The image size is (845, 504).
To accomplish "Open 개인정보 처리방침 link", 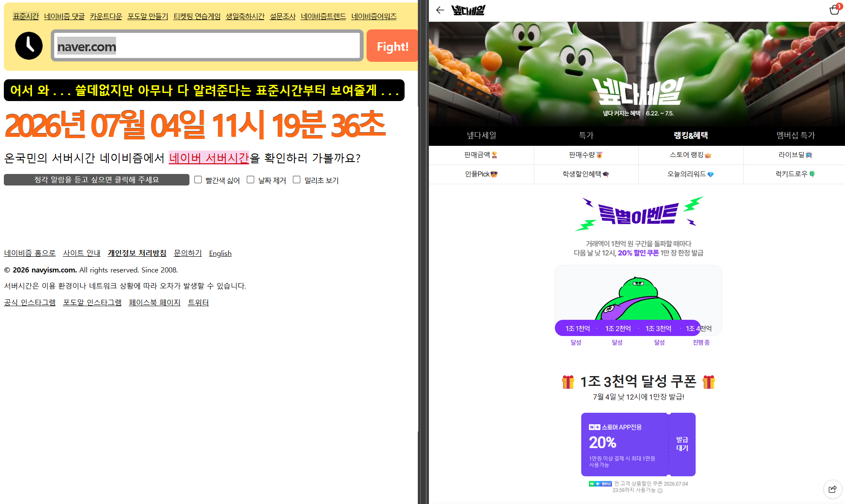I will coord(137,253).
